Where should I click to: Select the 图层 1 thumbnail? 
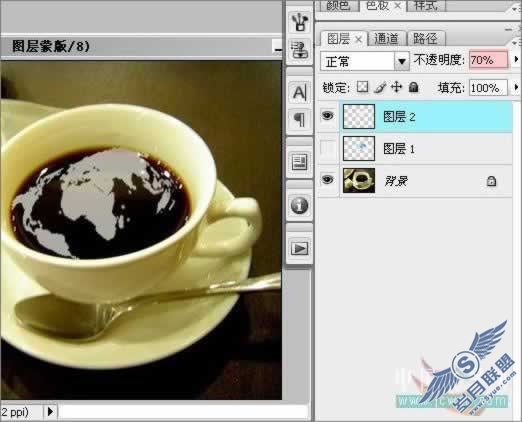(359, 148)
